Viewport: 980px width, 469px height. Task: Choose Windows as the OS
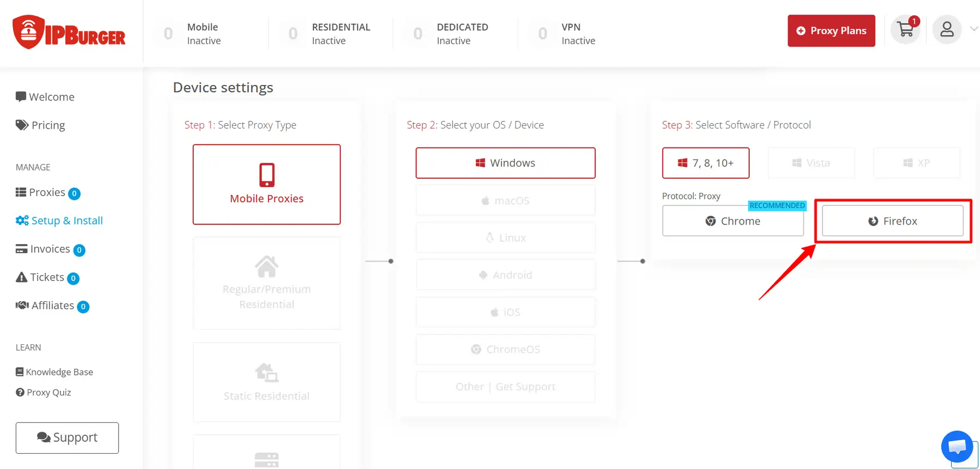(x=505, y=163)
